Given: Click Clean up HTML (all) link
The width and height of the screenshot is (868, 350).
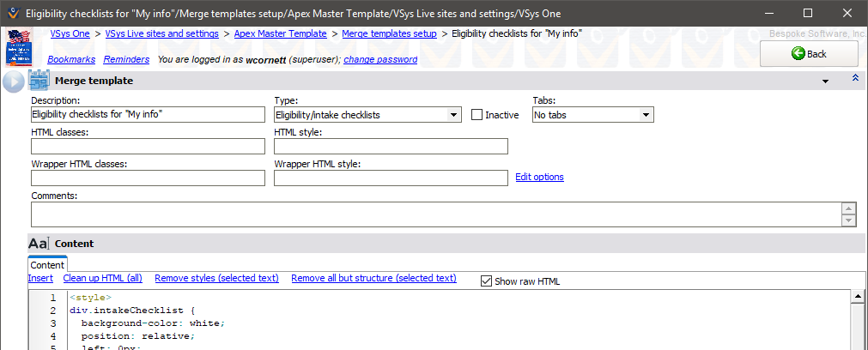Looking at the screenshot, I should click(102, 278).
